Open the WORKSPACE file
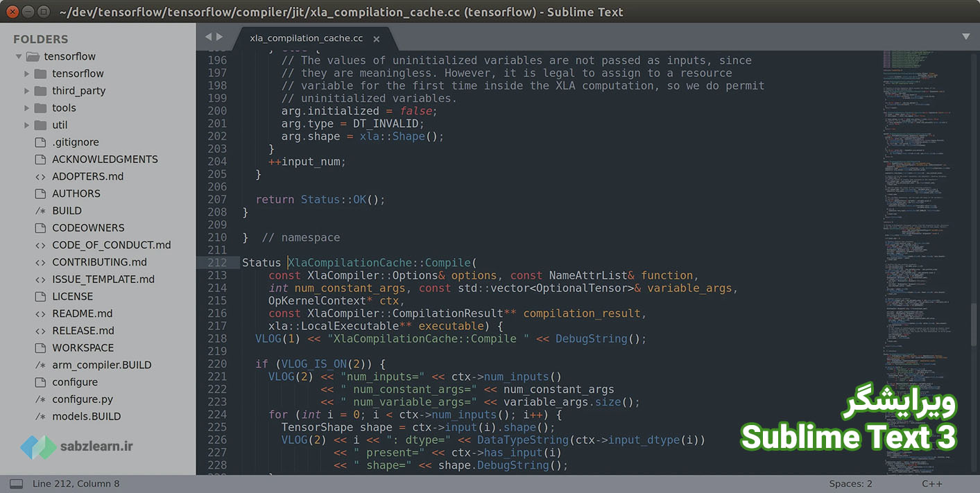Viewport: 980px width, 493px height. click(83, 348)
